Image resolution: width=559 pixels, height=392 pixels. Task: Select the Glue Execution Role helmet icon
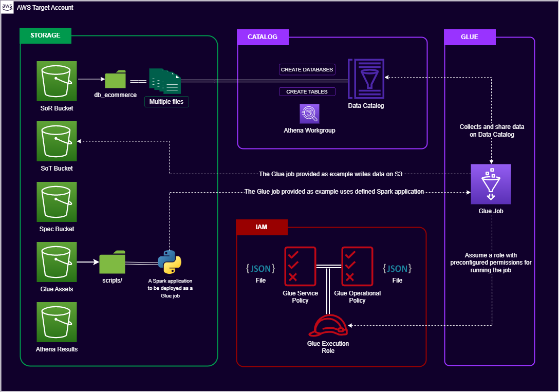coord(328,325)
